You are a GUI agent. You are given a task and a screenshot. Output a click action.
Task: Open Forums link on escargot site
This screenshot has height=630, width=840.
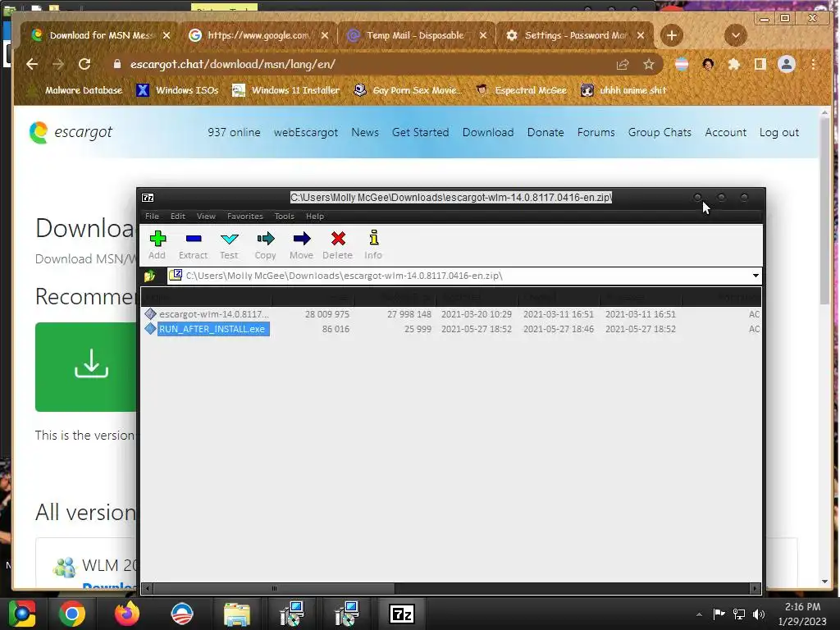pos(596,132)
